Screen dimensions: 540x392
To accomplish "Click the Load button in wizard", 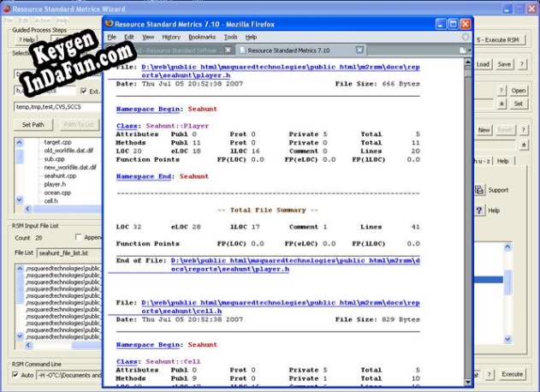I will pos(483,64).
